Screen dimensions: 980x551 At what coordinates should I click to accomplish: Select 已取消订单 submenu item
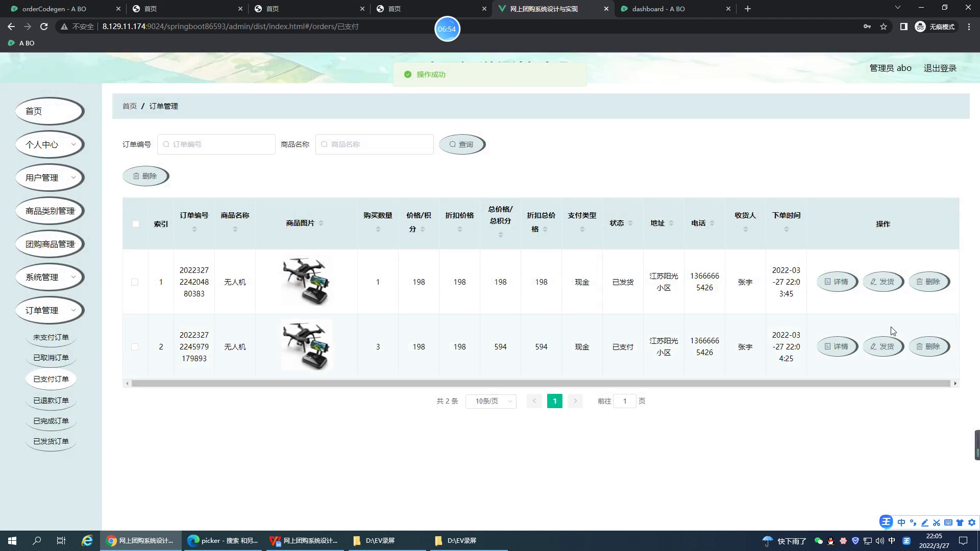pos(51,358)
